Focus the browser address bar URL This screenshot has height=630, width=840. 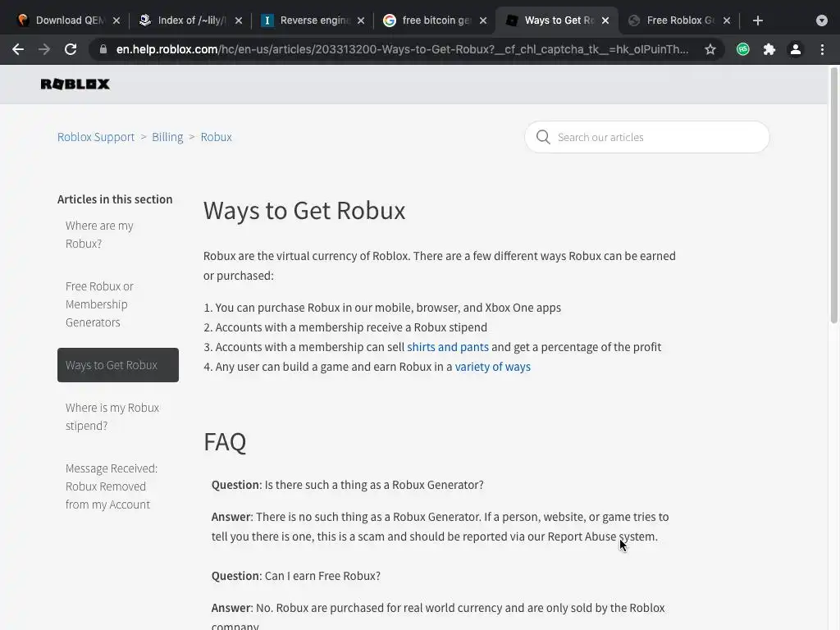pos(402,49)
